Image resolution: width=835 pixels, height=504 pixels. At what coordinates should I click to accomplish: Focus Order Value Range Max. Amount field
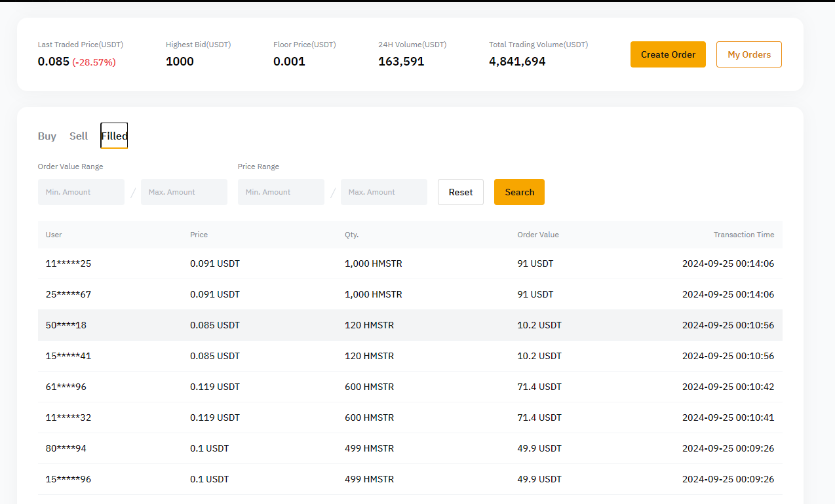(x=184, y=192)
